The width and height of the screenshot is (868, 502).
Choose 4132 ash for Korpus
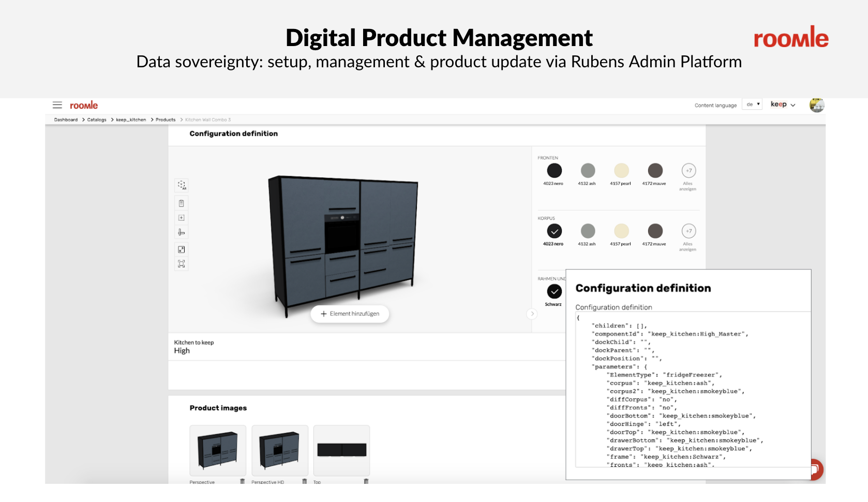coord(588,231)
